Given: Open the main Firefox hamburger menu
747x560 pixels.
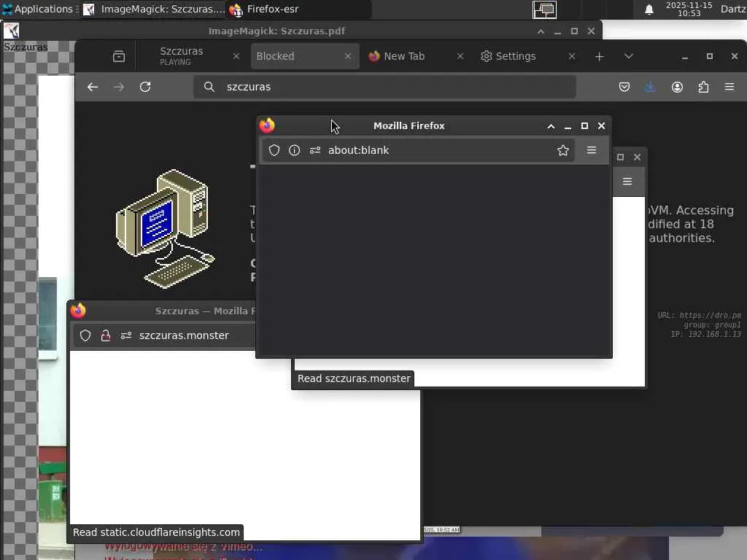Looking at the screenshot, I should [x=729, y=87].
